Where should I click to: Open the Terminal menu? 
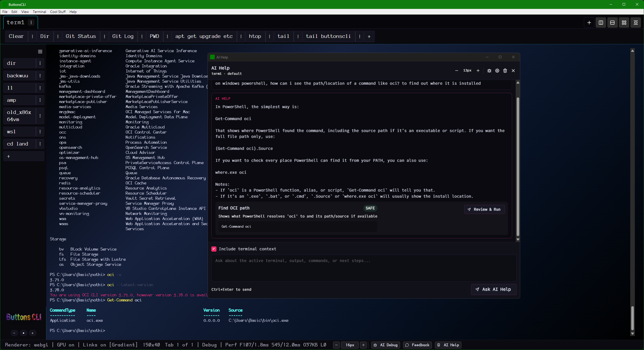(x=39, y=12)
